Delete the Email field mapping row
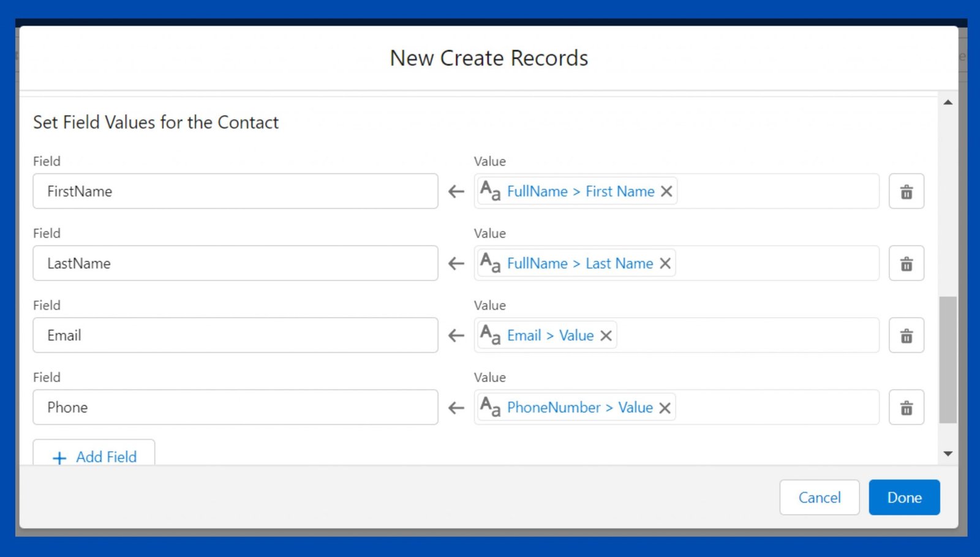 point(907,335)
